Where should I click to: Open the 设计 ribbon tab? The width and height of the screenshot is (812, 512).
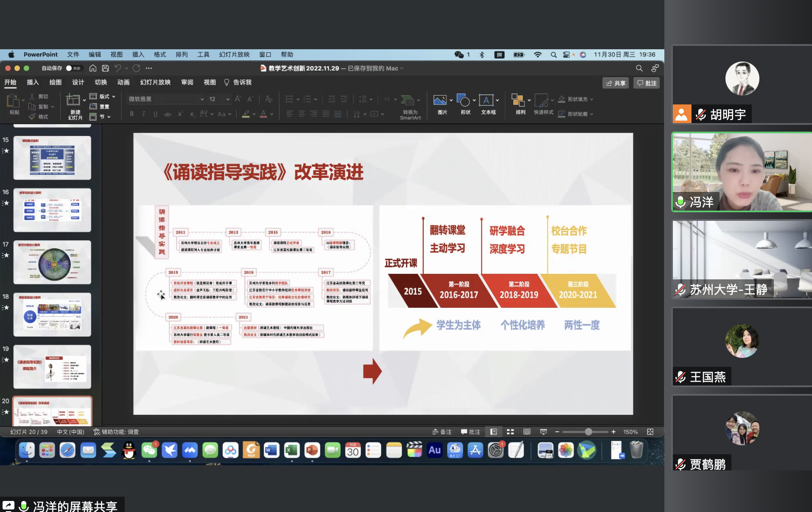click(78, 82)
